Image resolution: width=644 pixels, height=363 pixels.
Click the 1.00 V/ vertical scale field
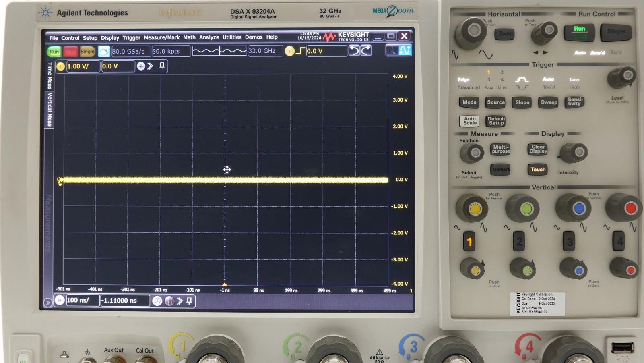point(83,66)
